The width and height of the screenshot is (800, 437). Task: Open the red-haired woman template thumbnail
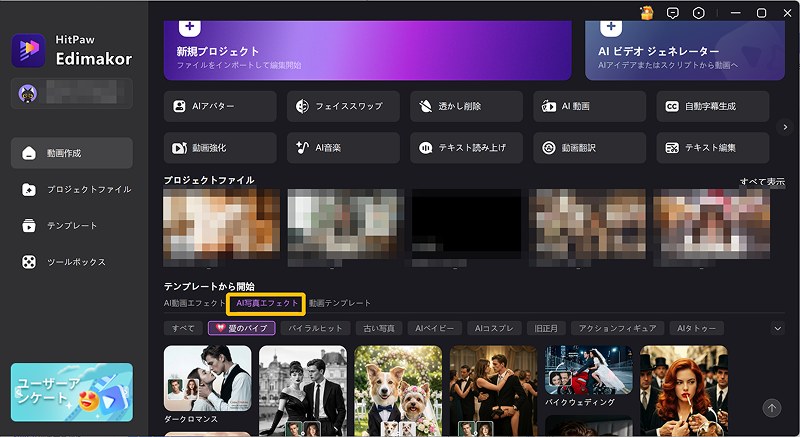click(x=684, y=391)
